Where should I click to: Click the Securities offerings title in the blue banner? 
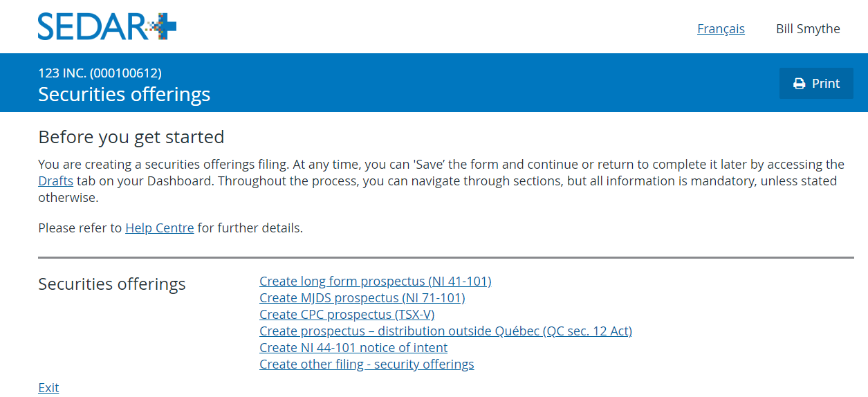[x=124, y=94]
